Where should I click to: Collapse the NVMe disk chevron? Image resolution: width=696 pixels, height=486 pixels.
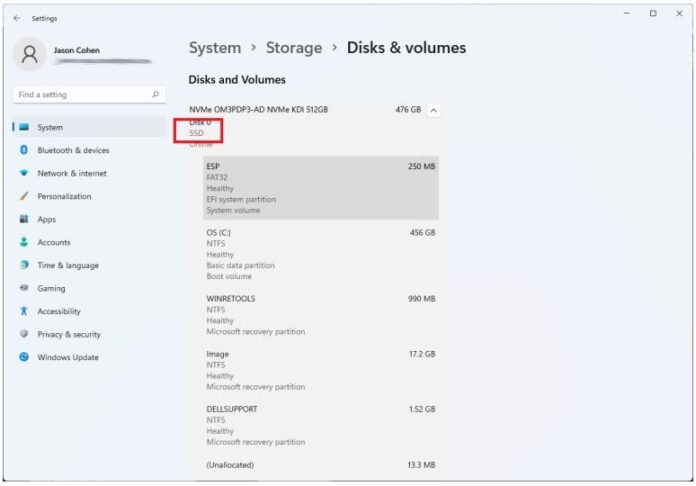[433, 110]
